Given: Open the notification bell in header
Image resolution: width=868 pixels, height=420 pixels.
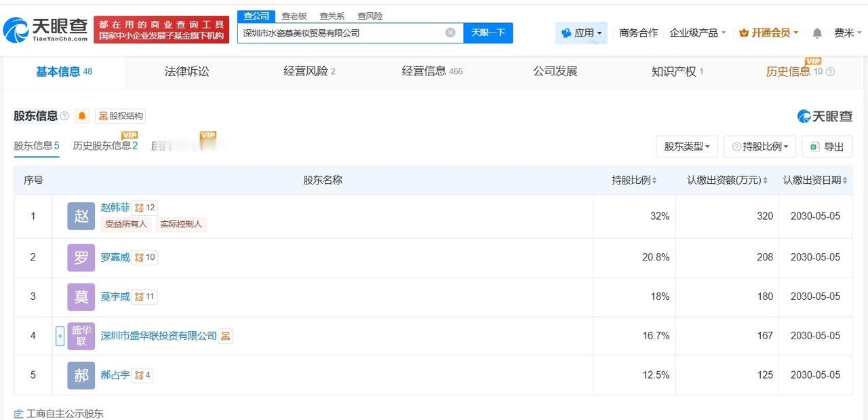Looking at the screenshot, I should (817, 33).
